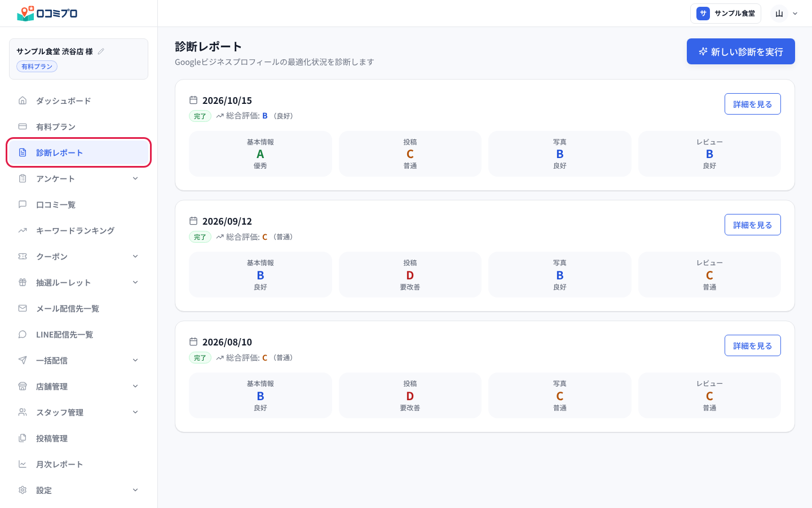Screen dimensions: 812x508
Task: Expand the 抽選ルーレット submenu chevron
Action: (135, 282)
